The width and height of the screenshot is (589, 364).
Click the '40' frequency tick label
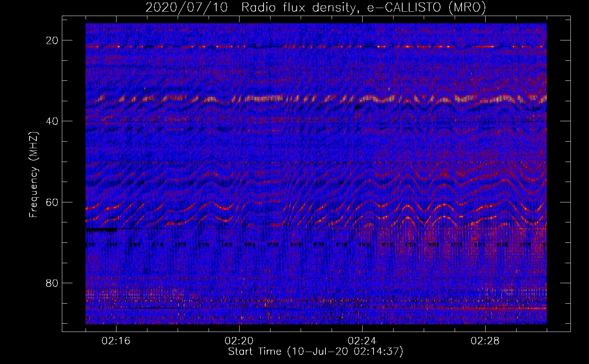[x=52, y=121]
